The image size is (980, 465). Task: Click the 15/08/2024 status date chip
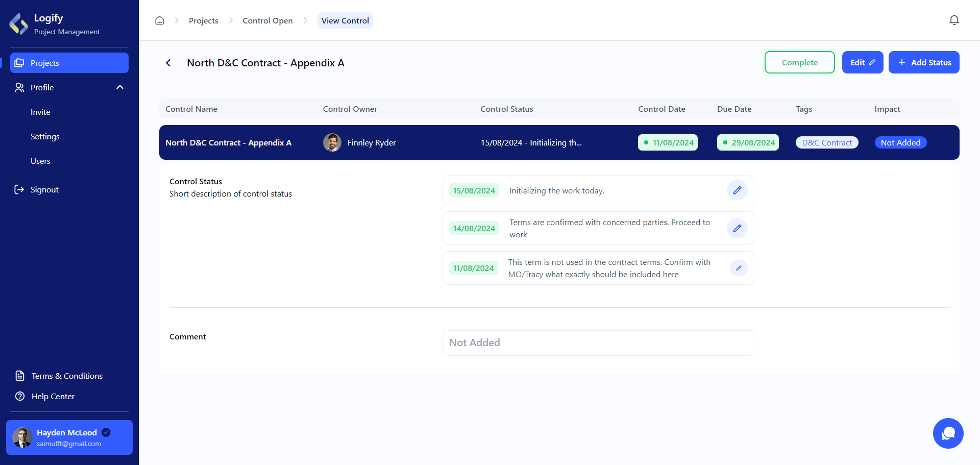click(474, 190)
